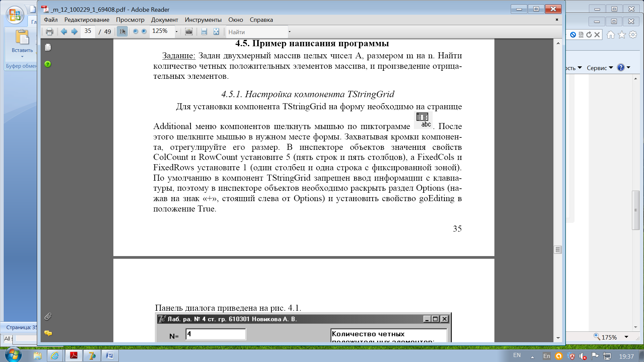Click the blue help icon in browser
This screenshot has width=644, height=362.
(621, 68)
